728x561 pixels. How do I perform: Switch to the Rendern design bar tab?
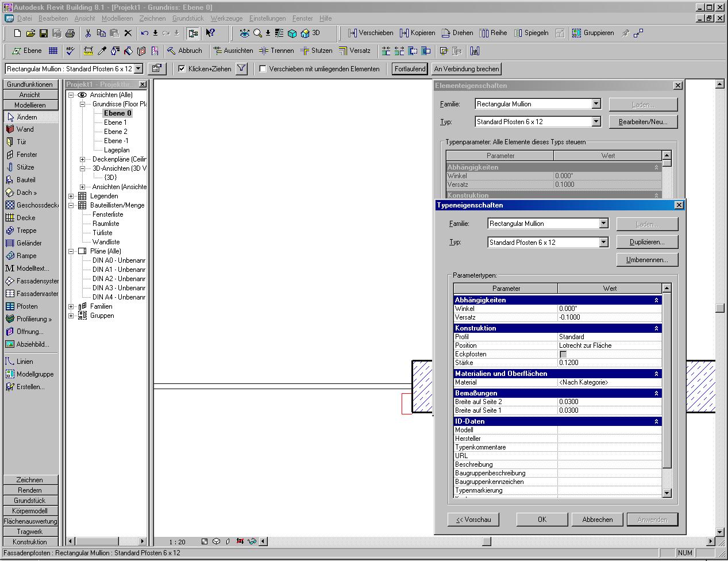pyautogui.click(x=30, y=490)
